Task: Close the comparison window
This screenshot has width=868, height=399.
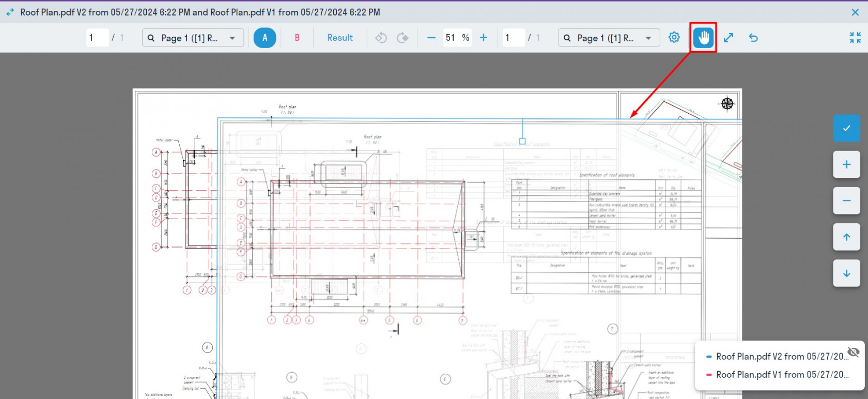Action: (x=855, y=12)
